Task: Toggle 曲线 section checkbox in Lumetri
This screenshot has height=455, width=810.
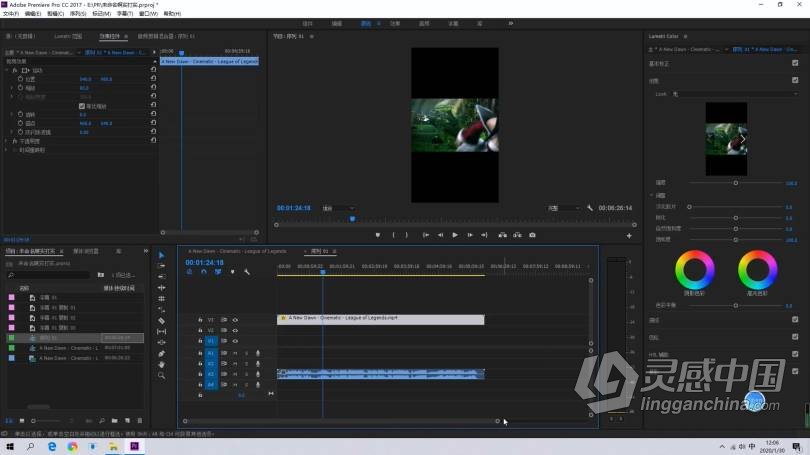Action: point(795,320)
